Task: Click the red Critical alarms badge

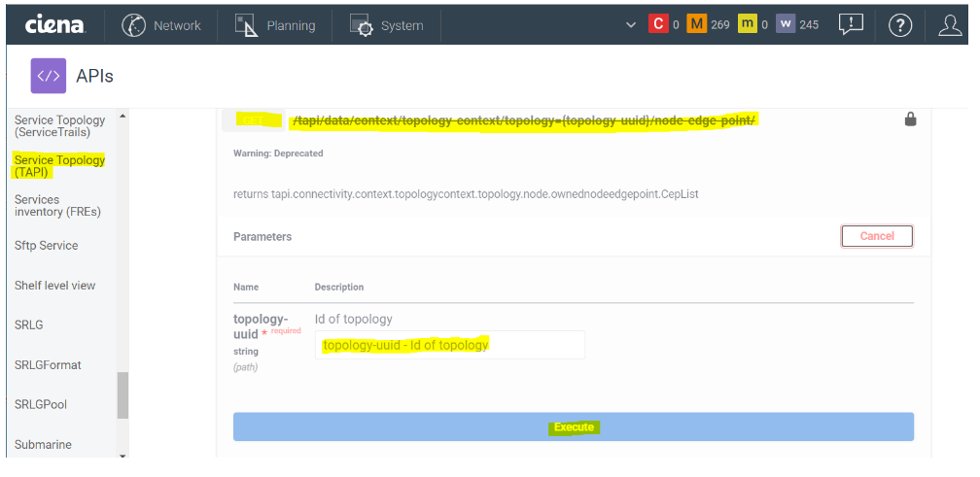Action: tap(658, 24)
